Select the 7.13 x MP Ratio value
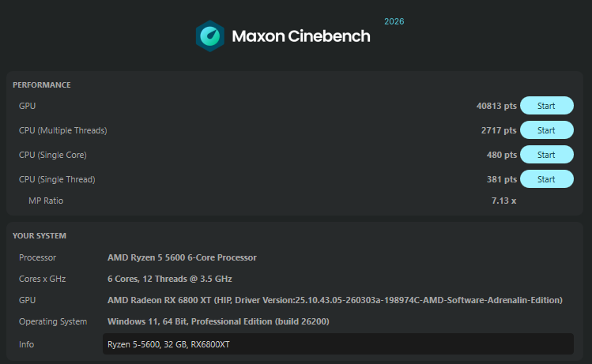This screenshot has height=364, width=592. 503,201
